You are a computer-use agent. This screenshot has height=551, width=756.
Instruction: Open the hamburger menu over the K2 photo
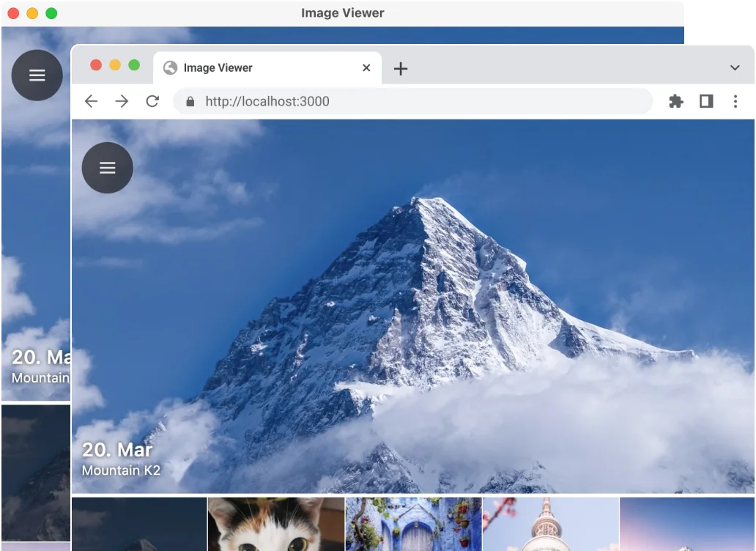point(108,168)
